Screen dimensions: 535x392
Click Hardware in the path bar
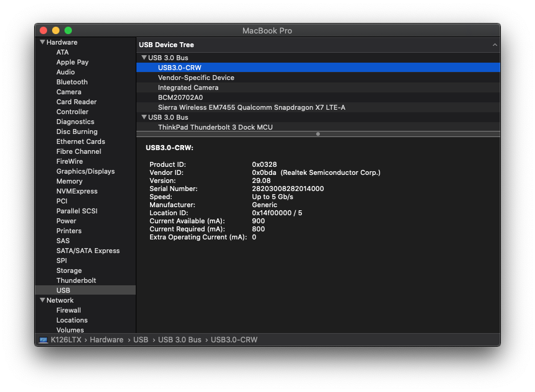point(107,340)
